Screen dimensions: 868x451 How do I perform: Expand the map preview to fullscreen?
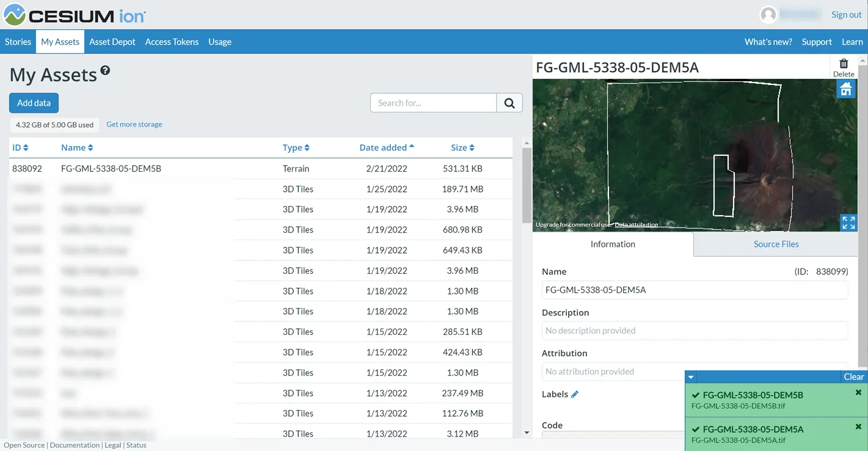tap(848, 222)
